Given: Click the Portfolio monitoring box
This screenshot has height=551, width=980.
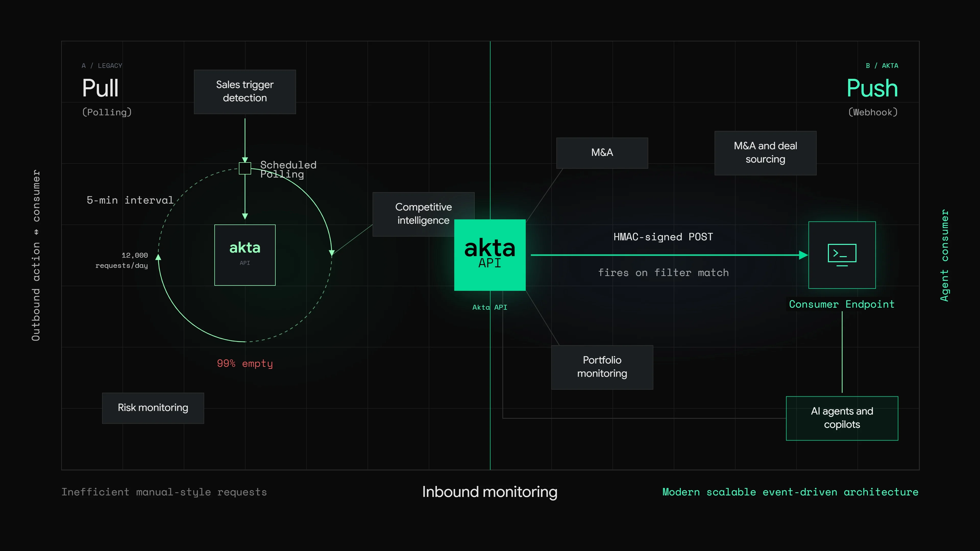Looking at the screenshot, I should click(602, 367).
